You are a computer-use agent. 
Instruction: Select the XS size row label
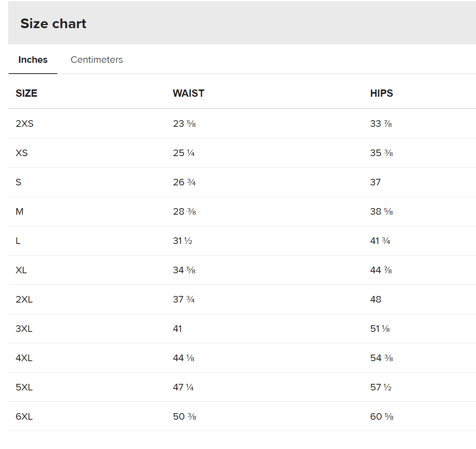tap(22, 153)
